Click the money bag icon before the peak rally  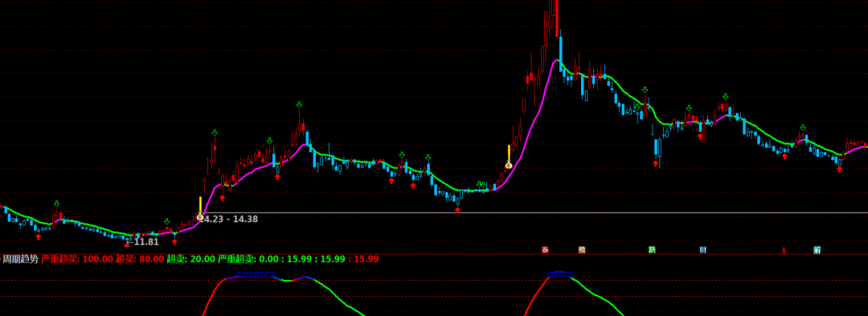508,165
